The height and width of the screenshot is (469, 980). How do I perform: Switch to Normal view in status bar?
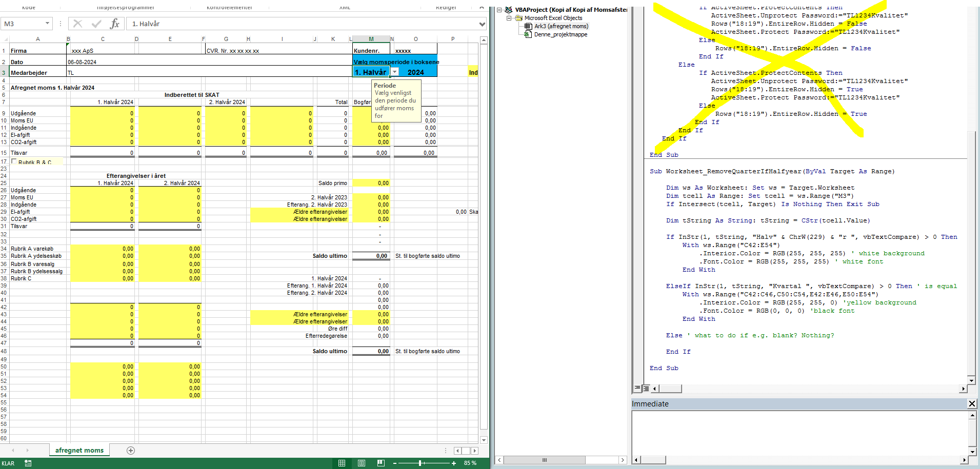coord(342,463)
